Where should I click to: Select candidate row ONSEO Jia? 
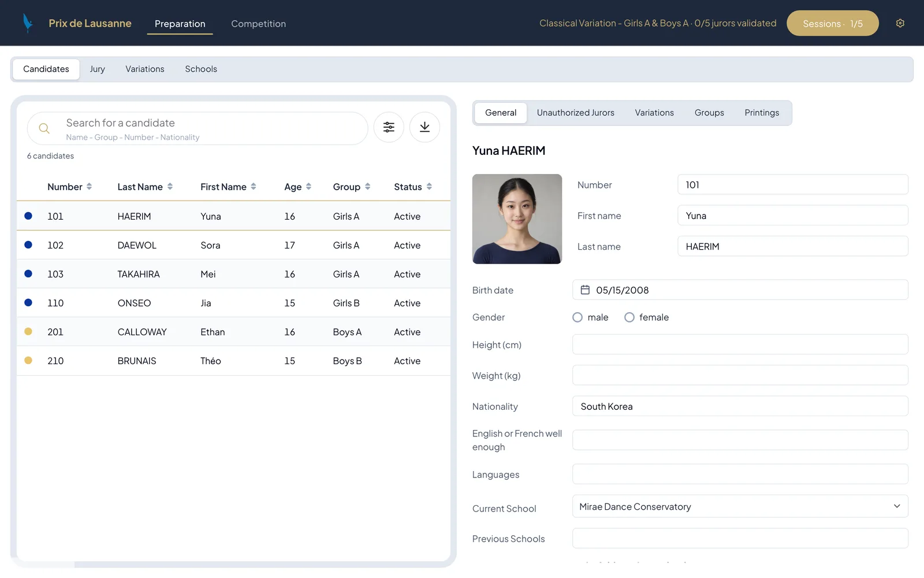[233, 303]
